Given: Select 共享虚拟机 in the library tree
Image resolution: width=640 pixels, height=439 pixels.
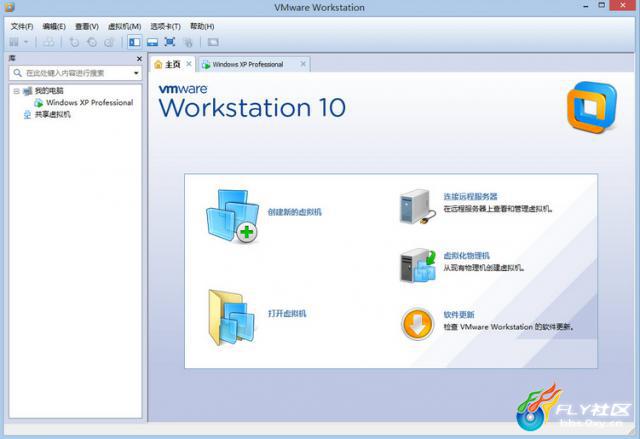Looking at the screenshot, I should 53,115.
